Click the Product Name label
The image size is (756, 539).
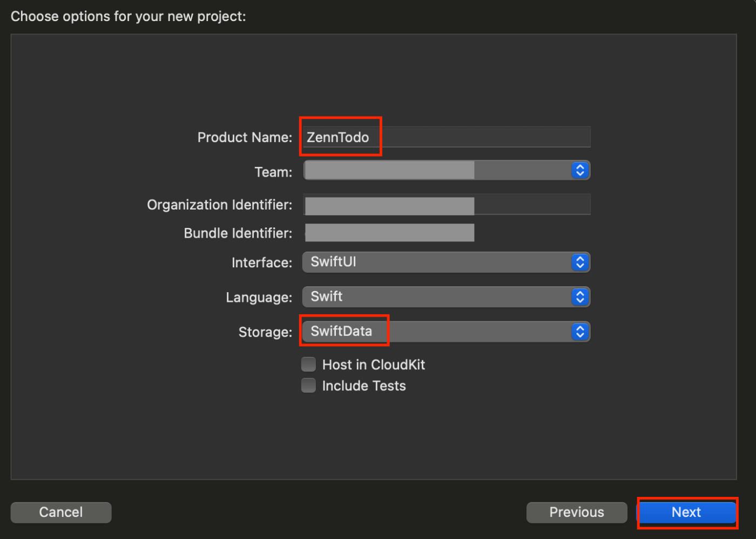[x=245, y=138]
